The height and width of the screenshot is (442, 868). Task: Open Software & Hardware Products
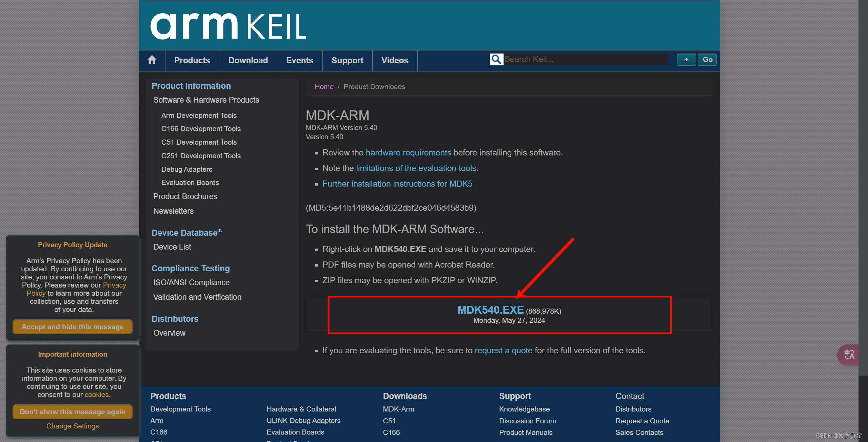206,100
